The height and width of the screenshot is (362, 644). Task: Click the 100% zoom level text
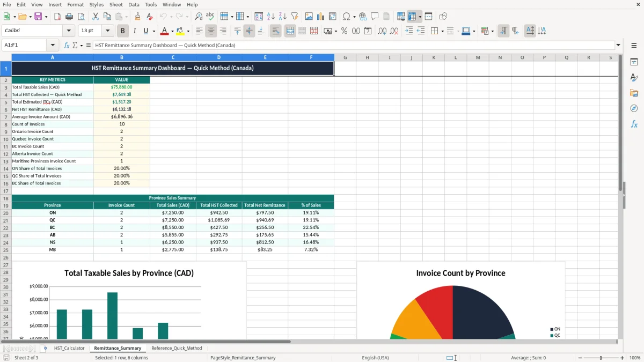[635, 358]
